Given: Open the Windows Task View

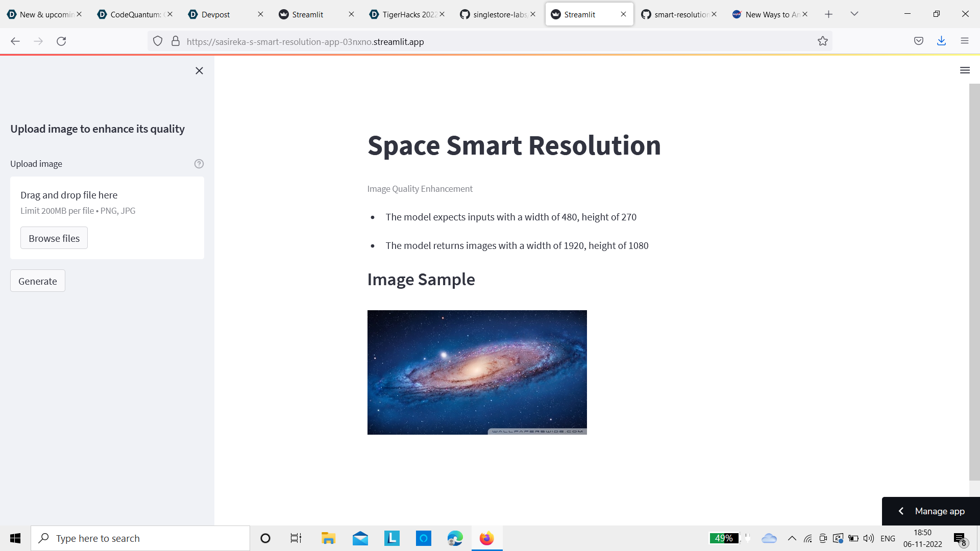Looking at the screenshot, I should pyautogui.click(x=295, y=538).
